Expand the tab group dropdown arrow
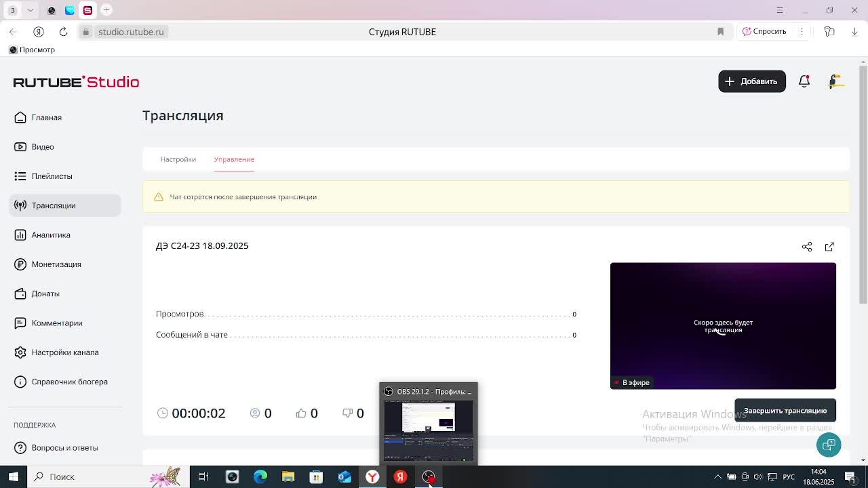 coord(31,10)
